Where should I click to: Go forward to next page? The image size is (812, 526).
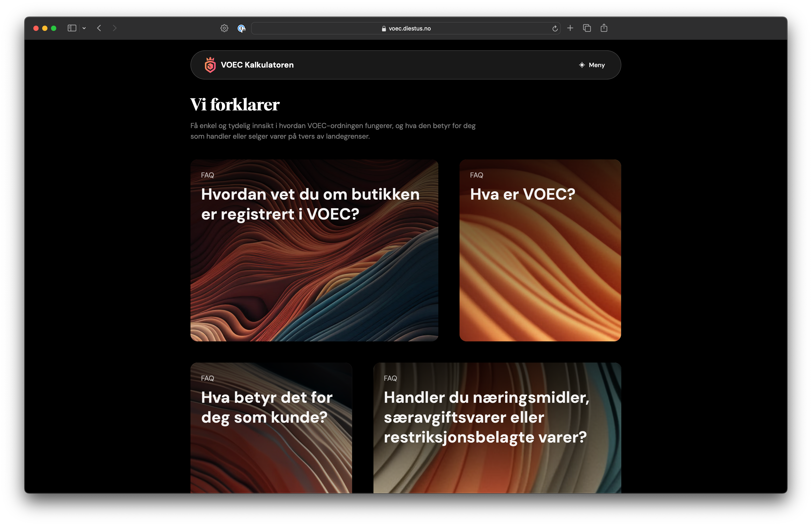pyautogui.click(x=115, y=28)
